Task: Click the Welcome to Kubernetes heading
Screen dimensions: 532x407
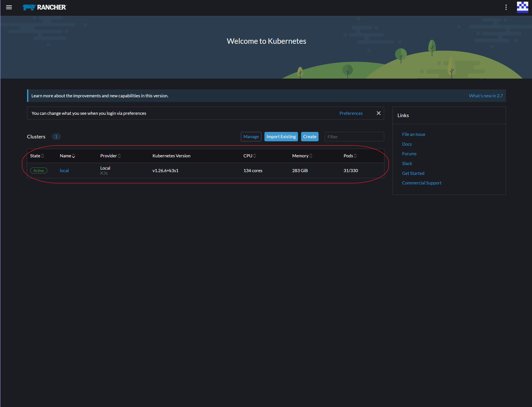Action: pos(266,41)
